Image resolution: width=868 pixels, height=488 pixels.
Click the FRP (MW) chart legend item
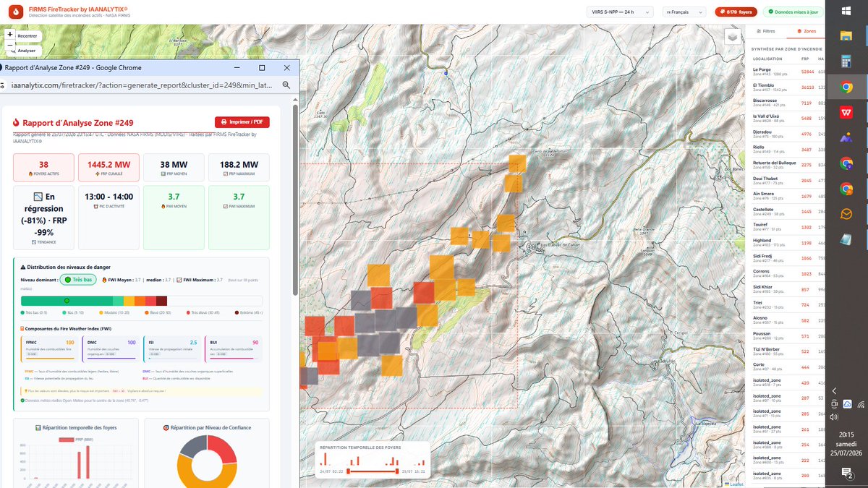[76, 439]
